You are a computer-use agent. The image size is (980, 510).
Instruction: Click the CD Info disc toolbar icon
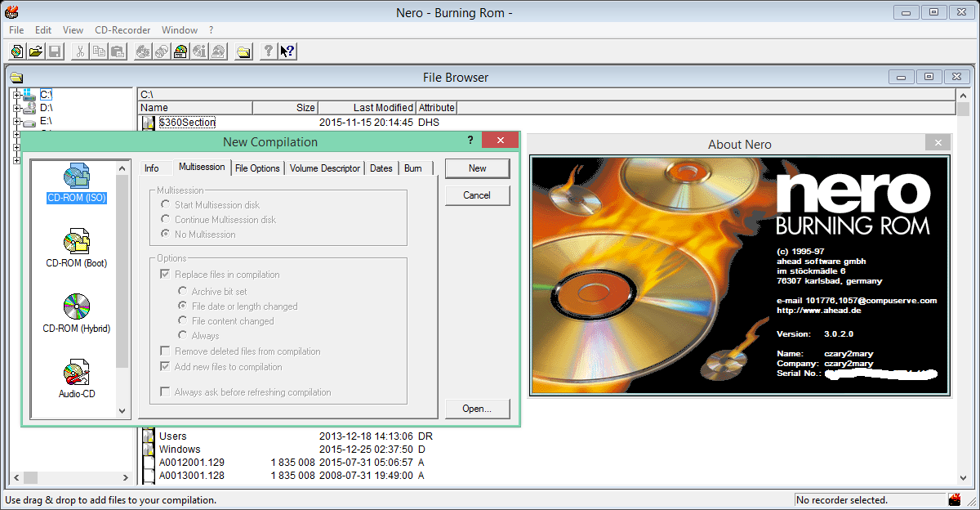pos(199,51)
